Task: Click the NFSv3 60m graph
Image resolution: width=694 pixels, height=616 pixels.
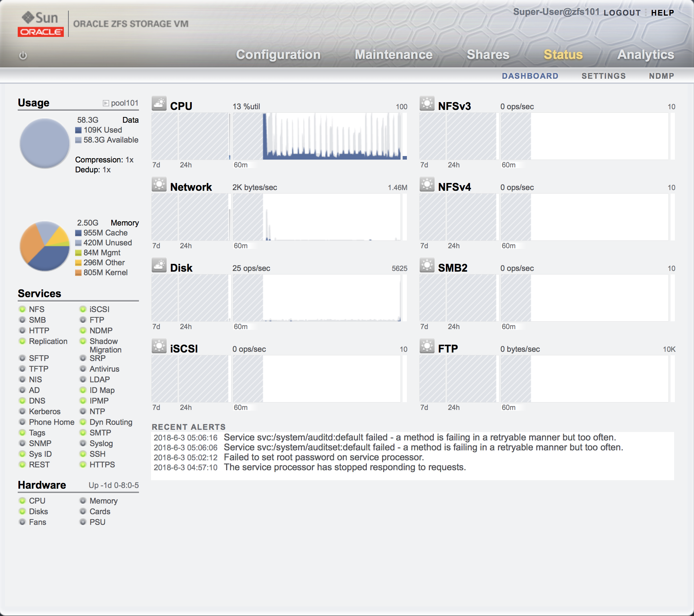Action: (584, 136)
